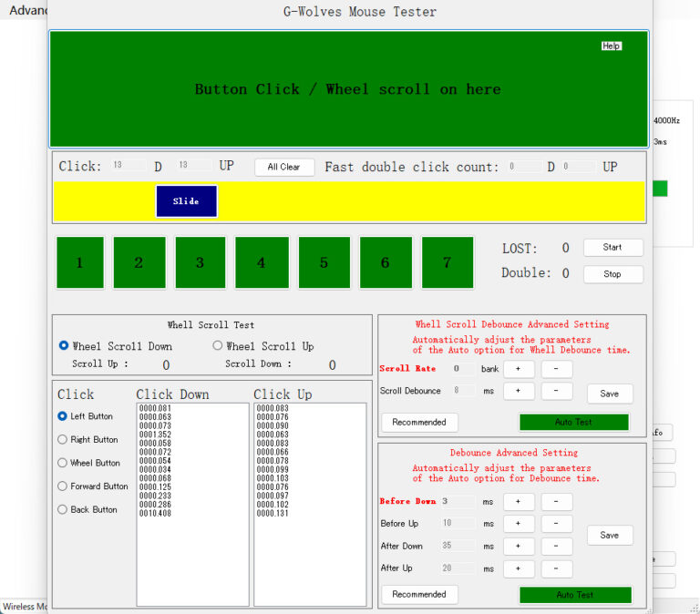
Task: Choose the Right Button click option
Action: click(x=63, y=440)
